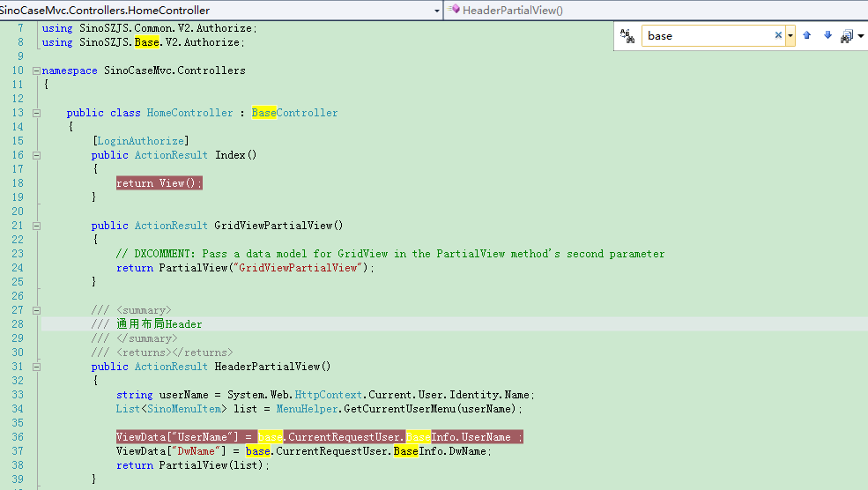Collapse the Index() method
868x490 pixels.
35,155
